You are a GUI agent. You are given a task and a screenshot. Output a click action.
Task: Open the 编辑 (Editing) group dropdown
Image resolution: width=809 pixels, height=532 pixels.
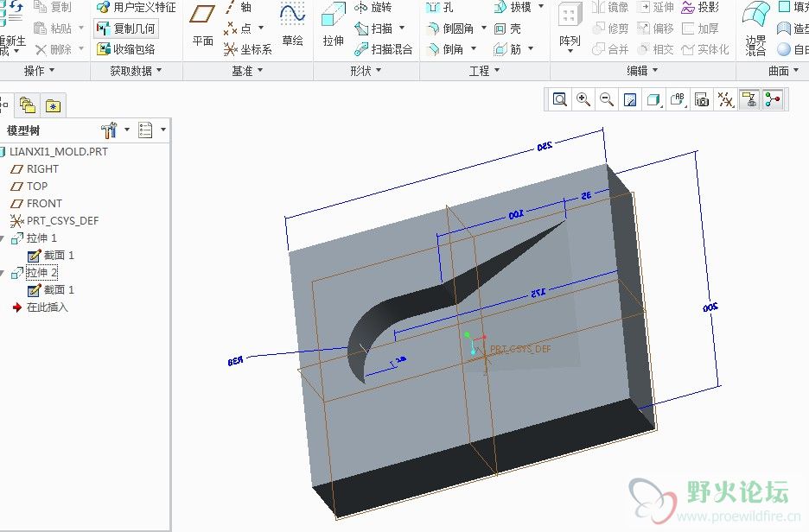point(642,71)
